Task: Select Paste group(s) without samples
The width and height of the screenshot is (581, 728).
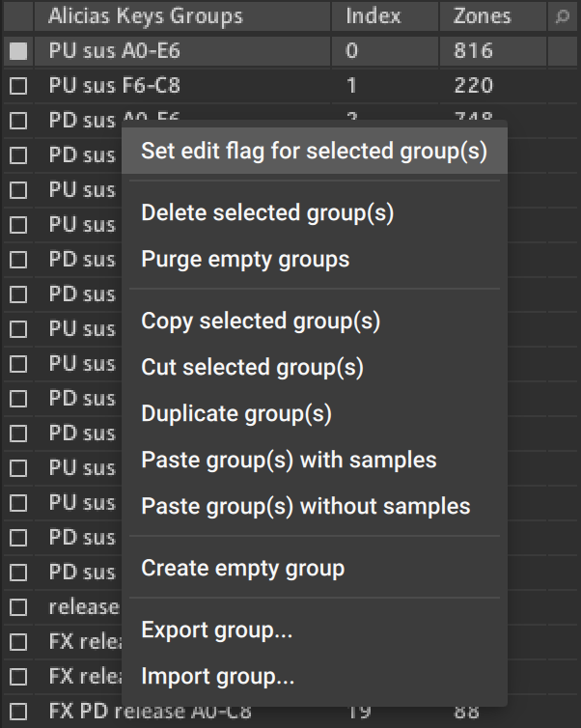Action: point(305,506)
